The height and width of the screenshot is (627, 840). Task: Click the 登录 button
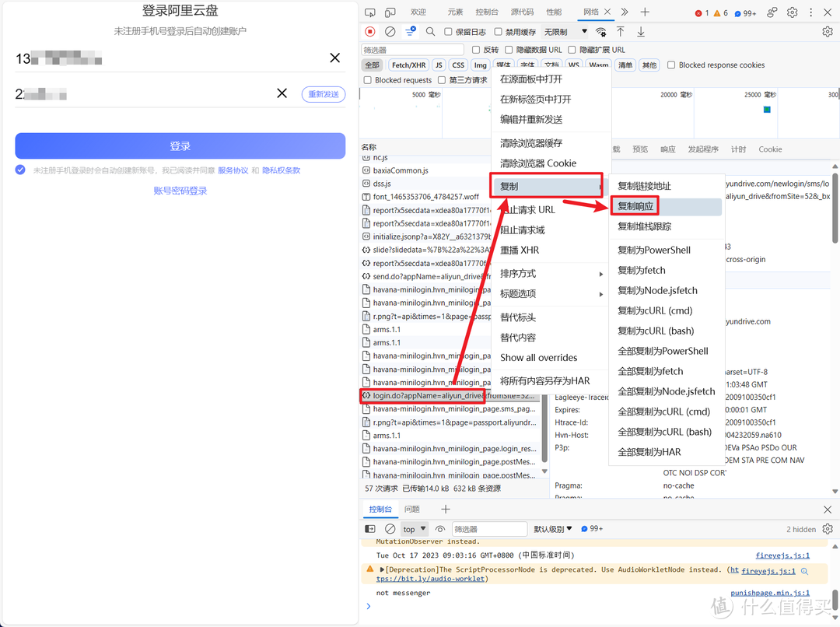point(180,145)
